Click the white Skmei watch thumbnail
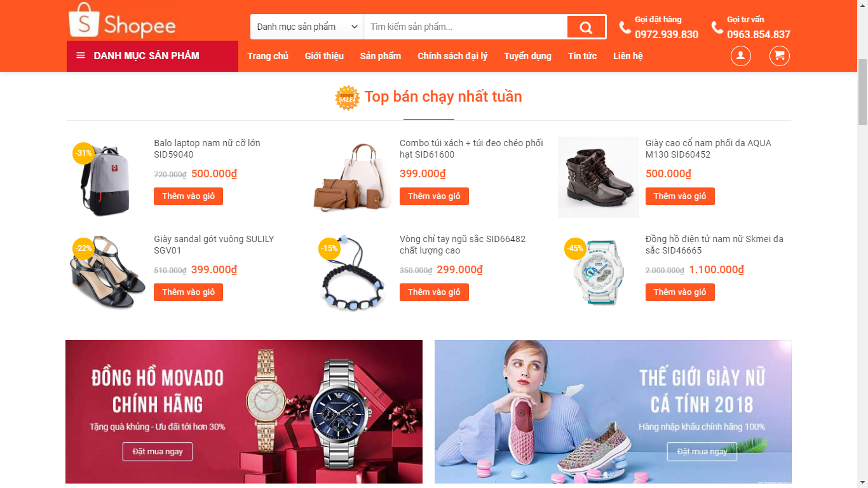The height and width of the screenshot is (488, 868). click(x=599, y=273)
